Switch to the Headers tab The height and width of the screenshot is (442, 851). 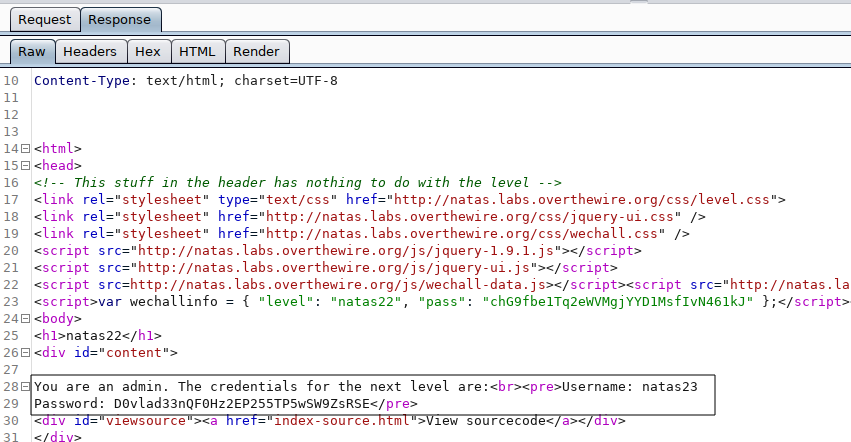(90, 52)
